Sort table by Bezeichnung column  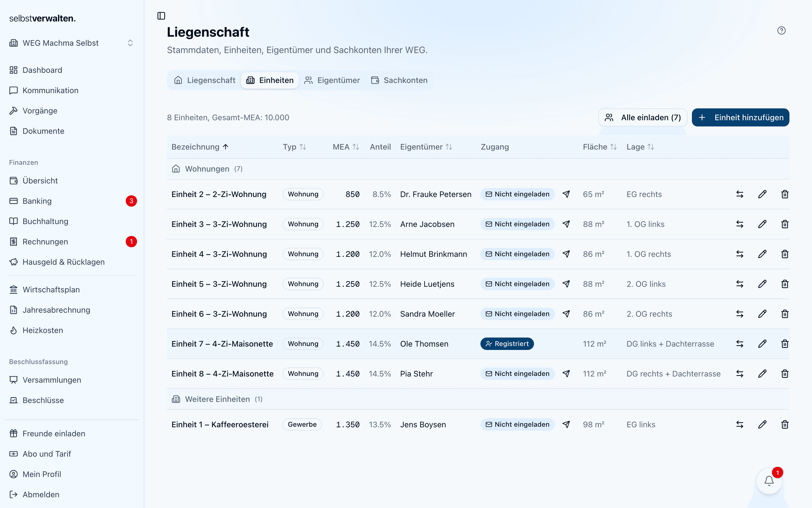200,147
